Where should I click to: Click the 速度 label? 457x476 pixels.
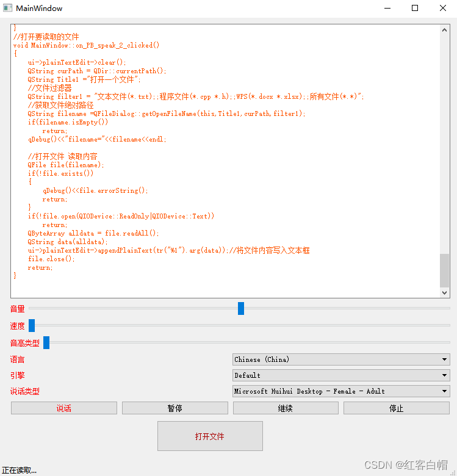tap(17, 326)
